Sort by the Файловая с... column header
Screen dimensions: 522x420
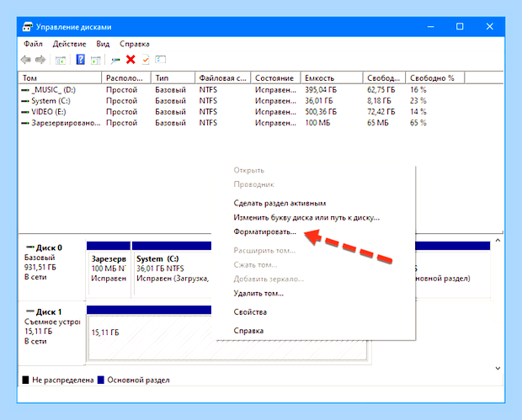coord(223,78)
